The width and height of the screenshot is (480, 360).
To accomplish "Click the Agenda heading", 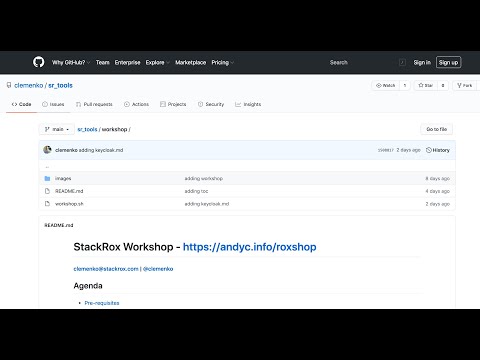I will pyautogui.click(x=88, y=286).
